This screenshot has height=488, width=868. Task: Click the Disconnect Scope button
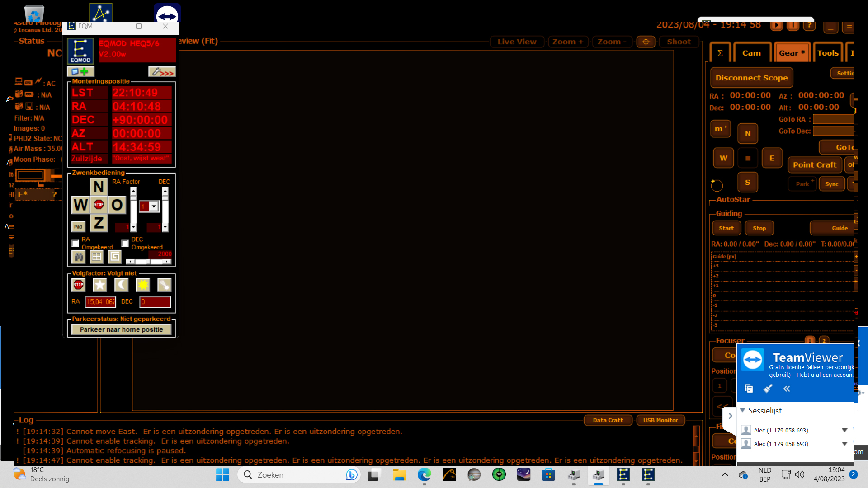tap(751, 78)
